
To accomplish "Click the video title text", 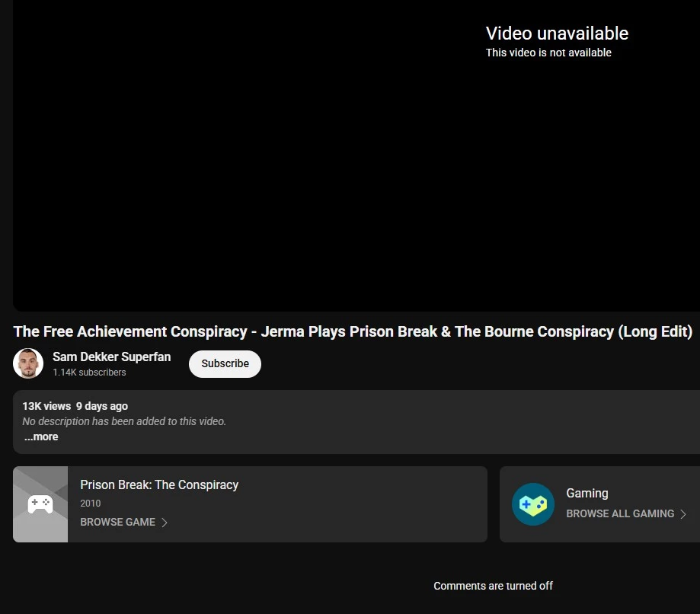I will click(x=353, y=331).
